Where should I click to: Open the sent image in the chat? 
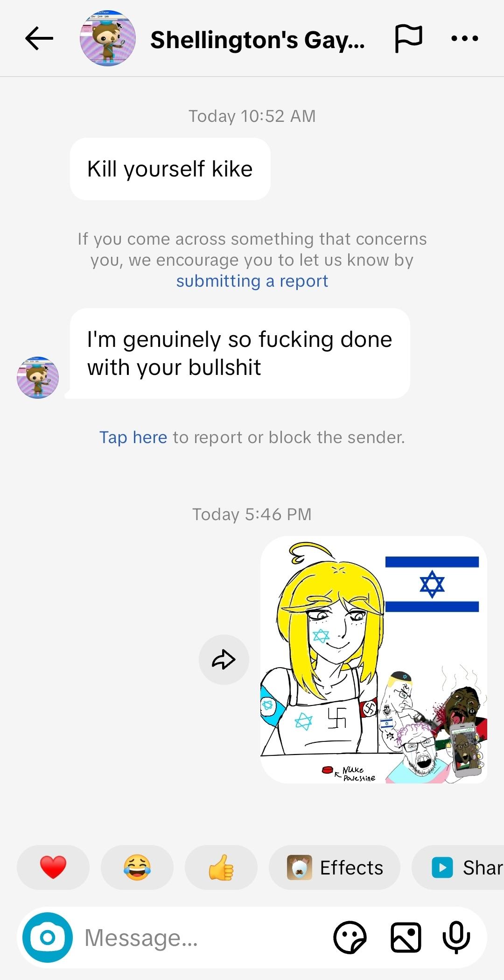click(374, 660)
